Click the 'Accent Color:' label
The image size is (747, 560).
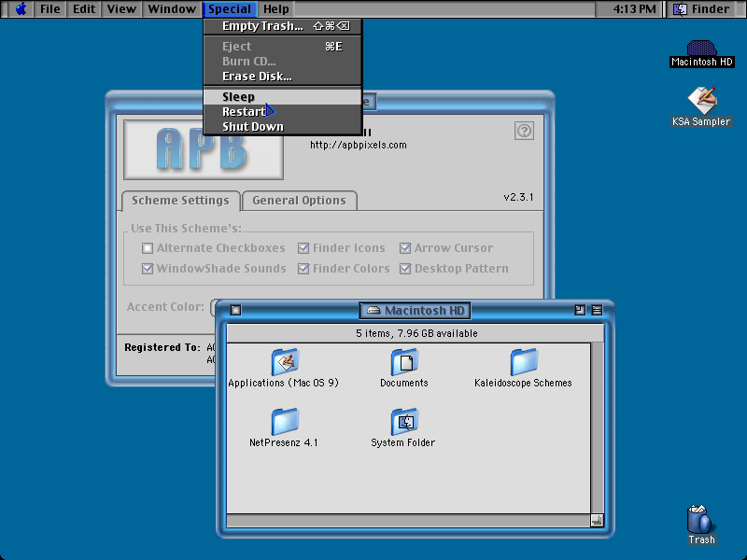(x=165, y=307)
